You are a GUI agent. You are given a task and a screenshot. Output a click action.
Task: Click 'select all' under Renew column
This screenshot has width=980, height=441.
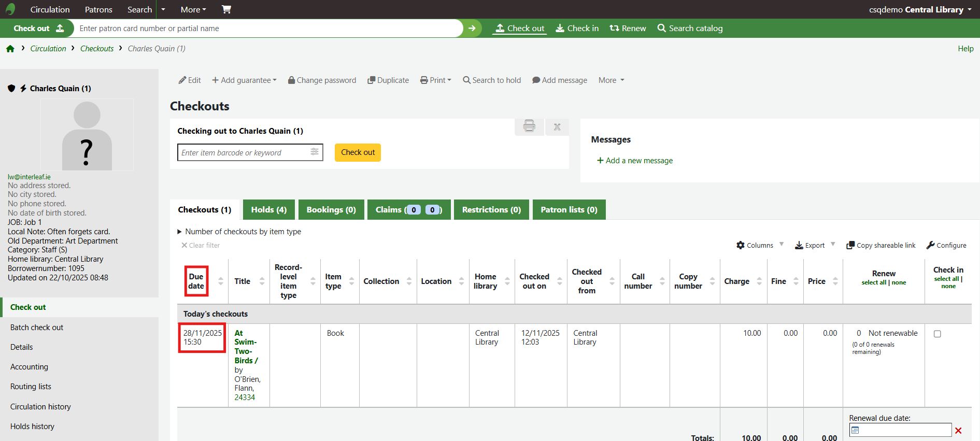coord(874,282)
